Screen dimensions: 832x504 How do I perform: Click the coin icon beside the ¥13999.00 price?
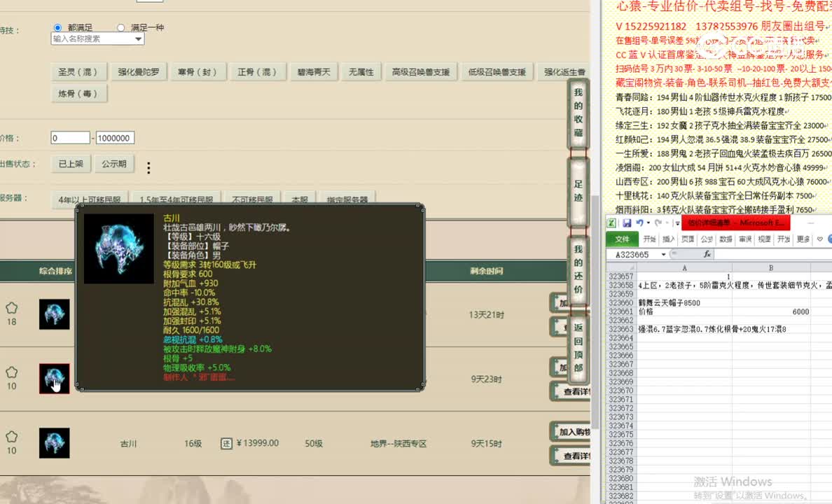(226, 443)
